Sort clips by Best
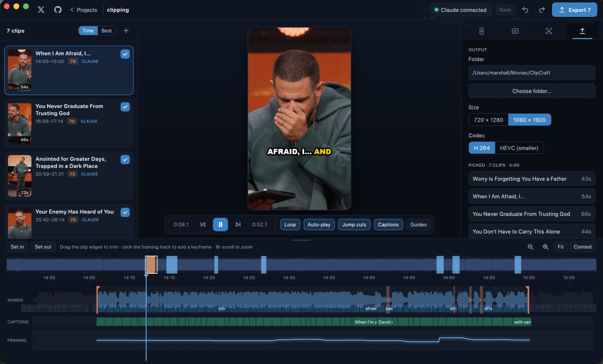 coord(106,31)
